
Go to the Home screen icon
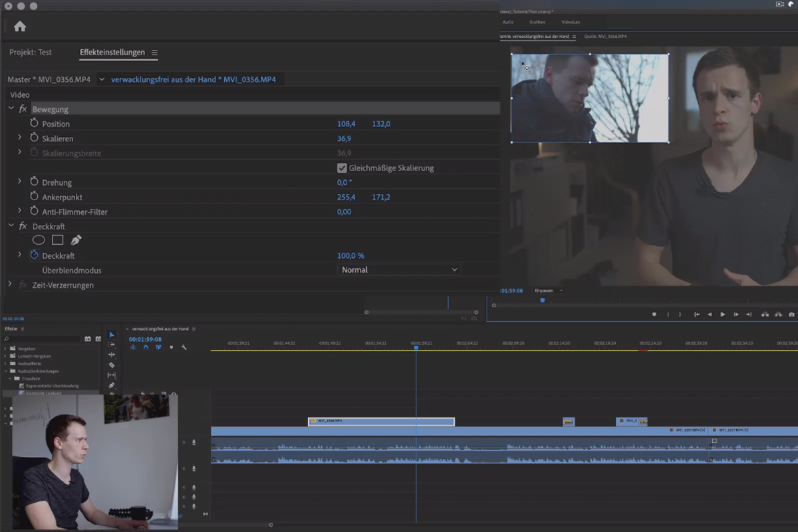[20, 27]
